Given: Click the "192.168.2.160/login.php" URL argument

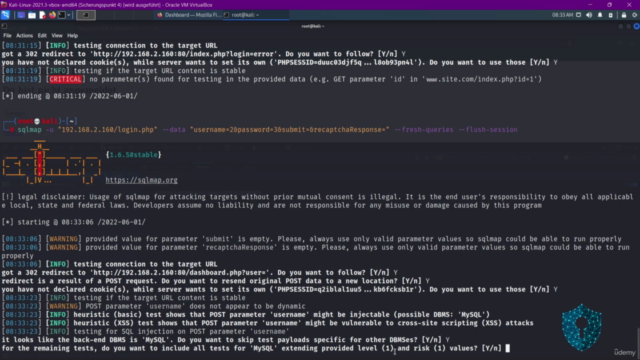Looking at the screenshot, I should tap(108, 130).
